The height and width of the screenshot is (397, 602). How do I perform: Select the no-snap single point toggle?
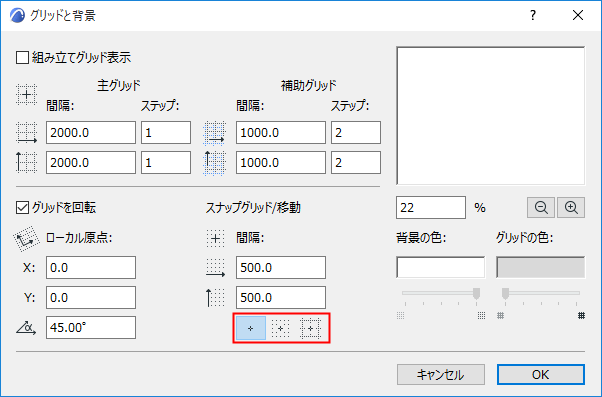[251, 328]
